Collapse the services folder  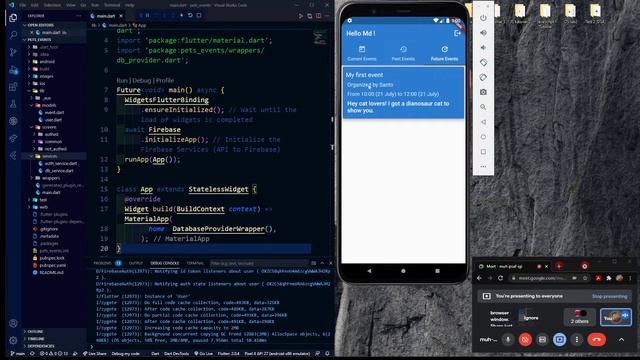(50, 156)
